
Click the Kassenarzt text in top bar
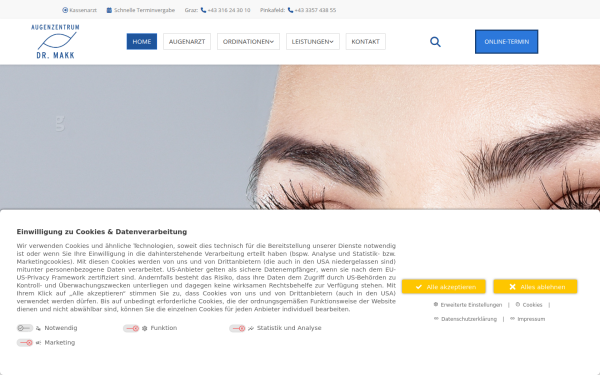click(x=83, y=10)
